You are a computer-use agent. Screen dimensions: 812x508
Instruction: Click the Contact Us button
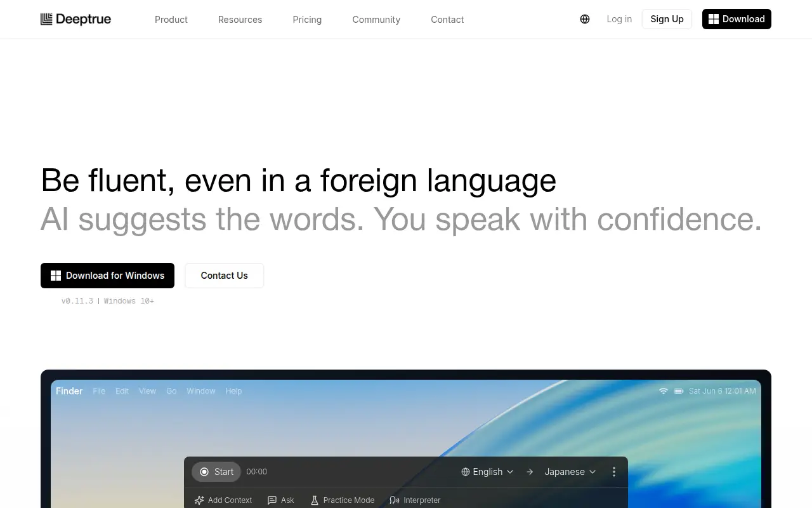point(225,276)
